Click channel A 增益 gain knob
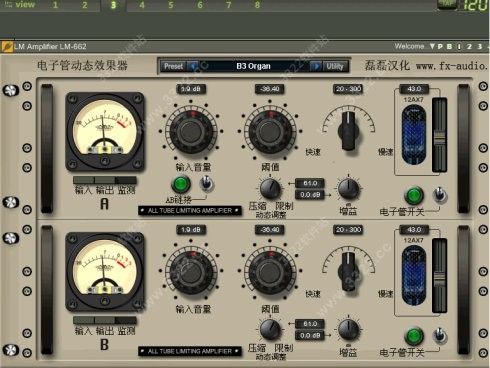Screen dimensions: 490x368 349,189
